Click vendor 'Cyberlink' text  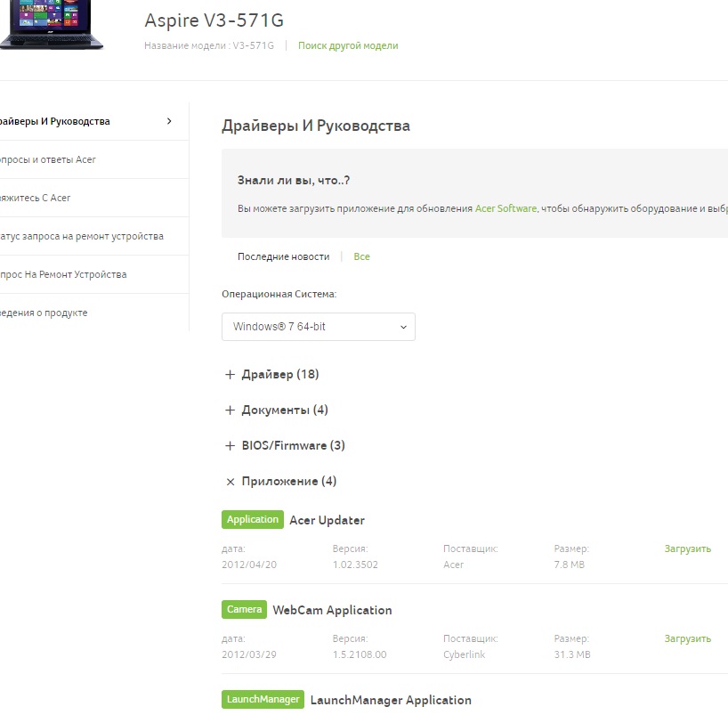(465, 654)
